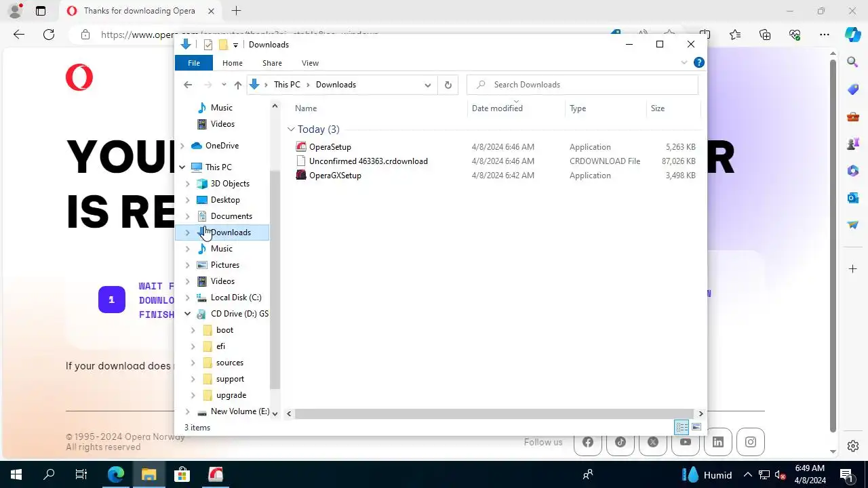
Task: Open the efi folder
Action: 220,346
